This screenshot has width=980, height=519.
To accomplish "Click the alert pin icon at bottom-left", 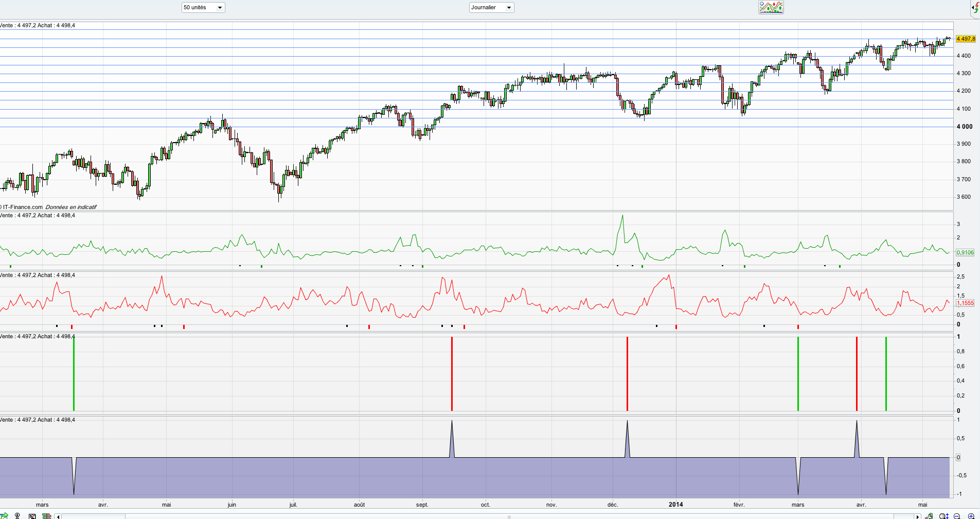I will [17, 516].
